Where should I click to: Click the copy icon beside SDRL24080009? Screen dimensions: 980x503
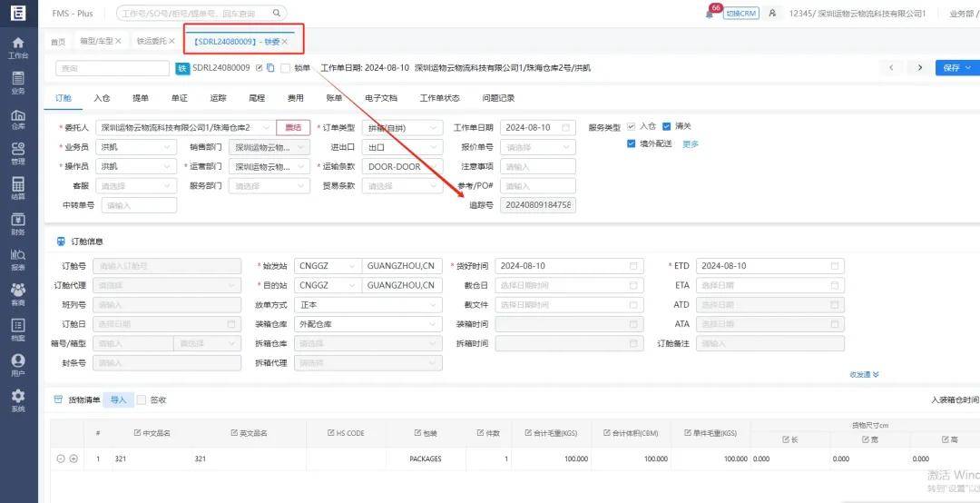click(x=270, y=67)
